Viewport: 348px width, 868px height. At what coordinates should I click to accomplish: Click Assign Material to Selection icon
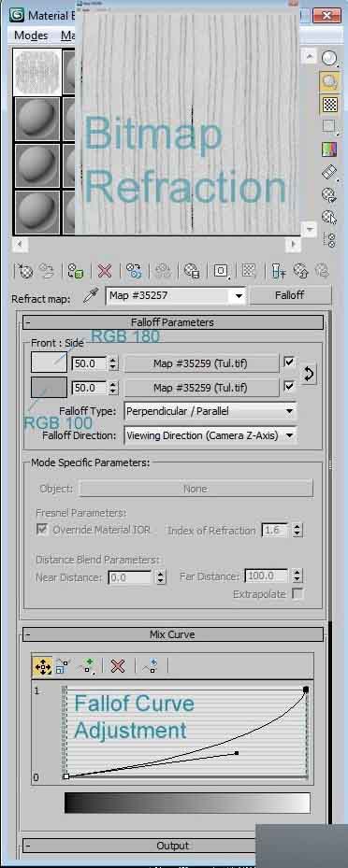[x=76, y=271]
